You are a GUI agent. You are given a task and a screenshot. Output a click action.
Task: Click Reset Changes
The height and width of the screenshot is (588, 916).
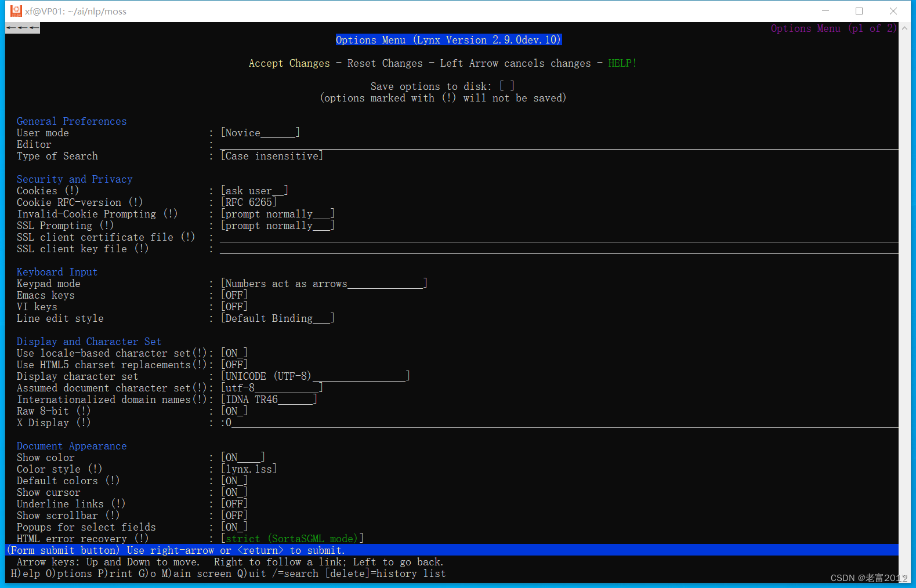click(x=385, y=63)
